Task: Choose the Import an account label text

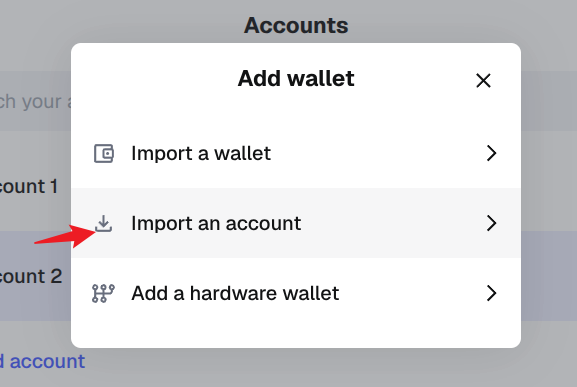Action: [x=216, y=223]
